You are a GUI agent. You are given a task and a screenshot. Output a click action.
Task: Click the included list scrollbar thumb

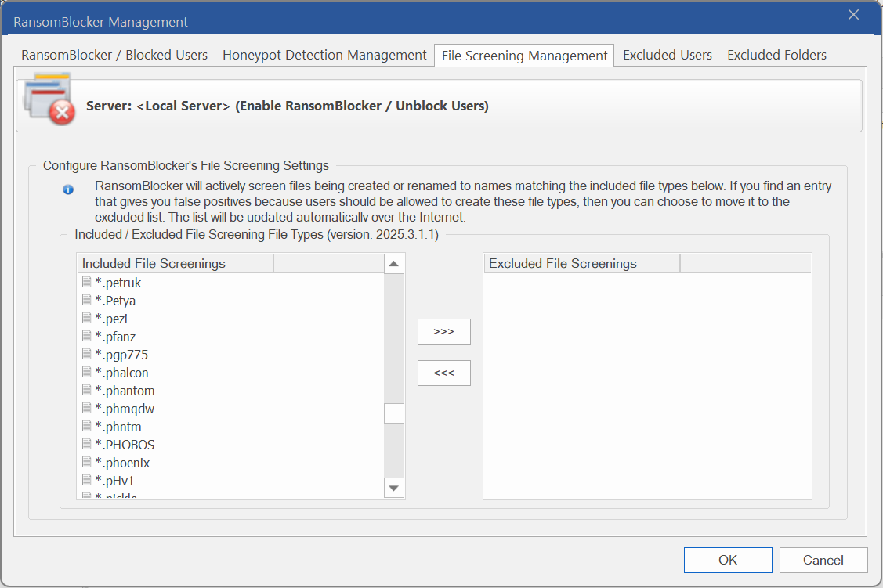pos(393,413)
